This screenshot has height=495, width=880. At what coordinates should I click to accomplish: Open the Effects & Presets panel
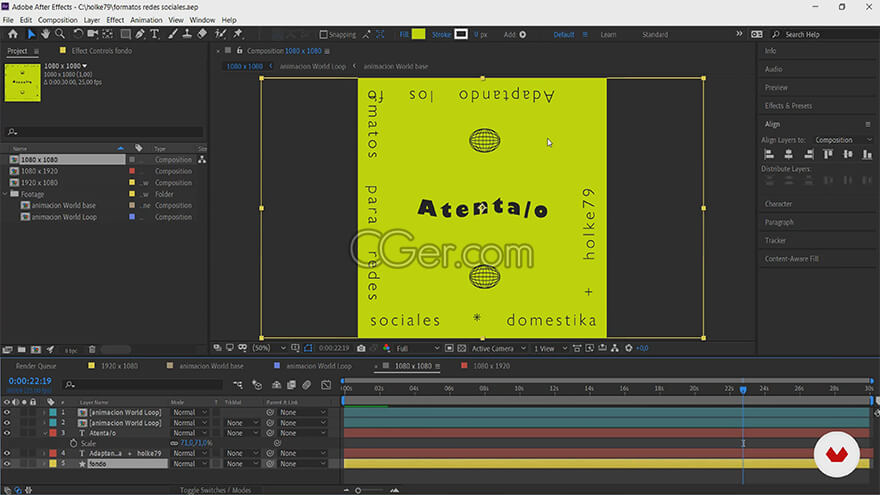(788, 106)
